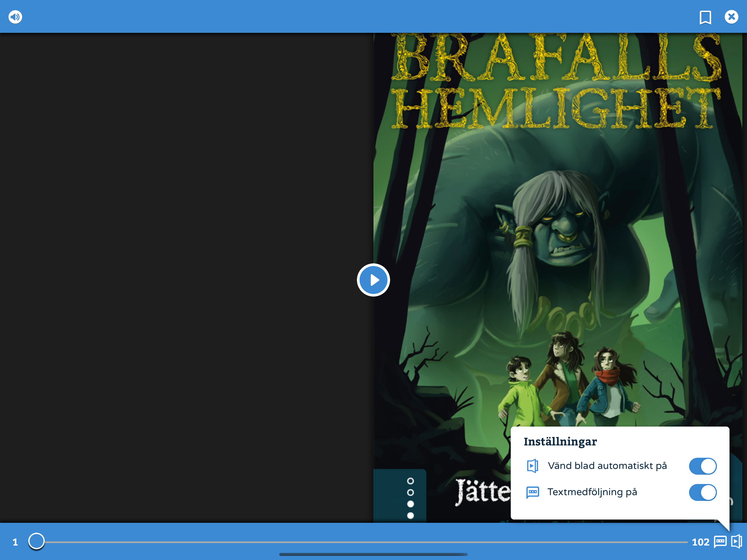Disable the Vänd blad automatiskt toggle
The width and height of the screenshot is (747, 560).
tap(703, 466)
